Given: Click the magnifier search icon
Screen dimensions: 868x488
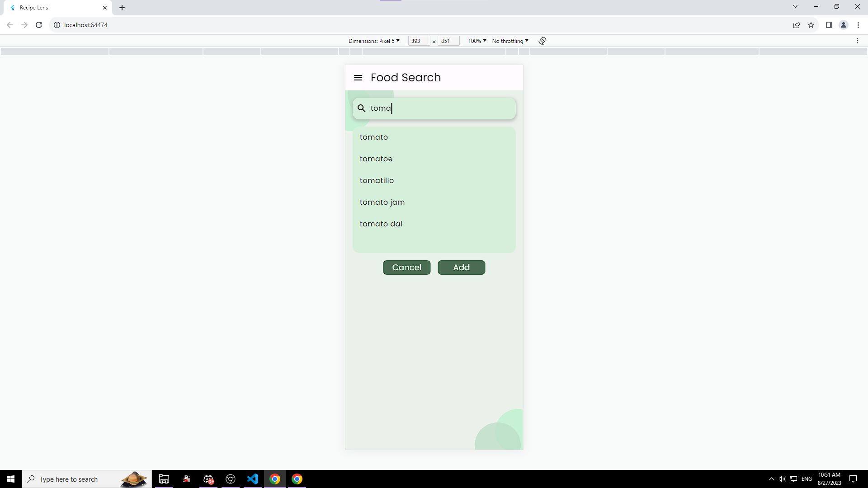Looking at the screenshot, I should coord(362,108).
